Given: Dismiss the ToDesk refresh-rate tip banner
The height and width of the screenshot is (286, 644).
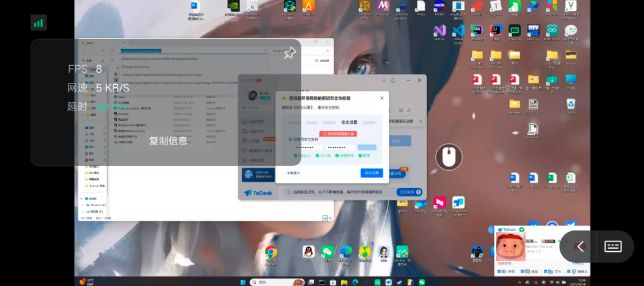Looking at the screenshot, I should tap(421, 121).
